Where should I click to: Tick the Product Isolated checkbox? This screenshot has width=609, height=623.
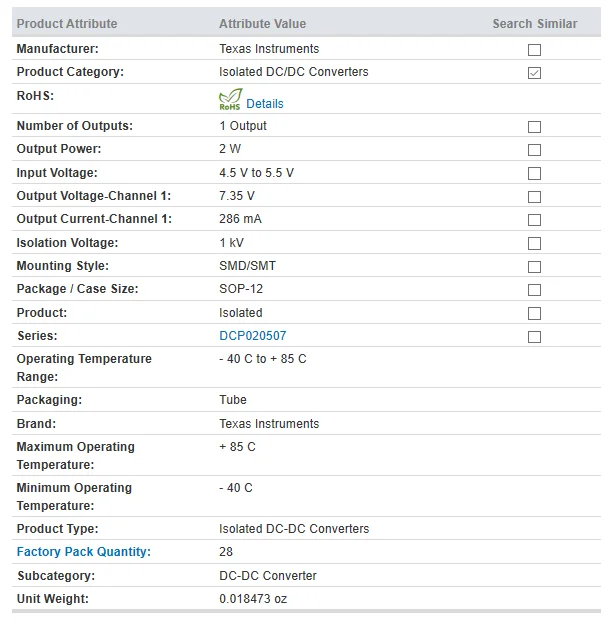[534, 313]
